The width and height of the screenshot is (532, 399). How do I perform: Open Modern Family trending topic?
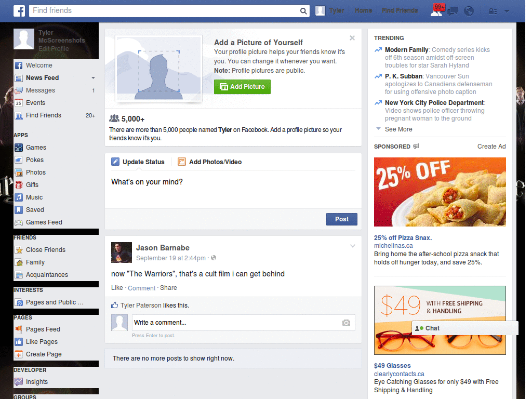[406, 50]
